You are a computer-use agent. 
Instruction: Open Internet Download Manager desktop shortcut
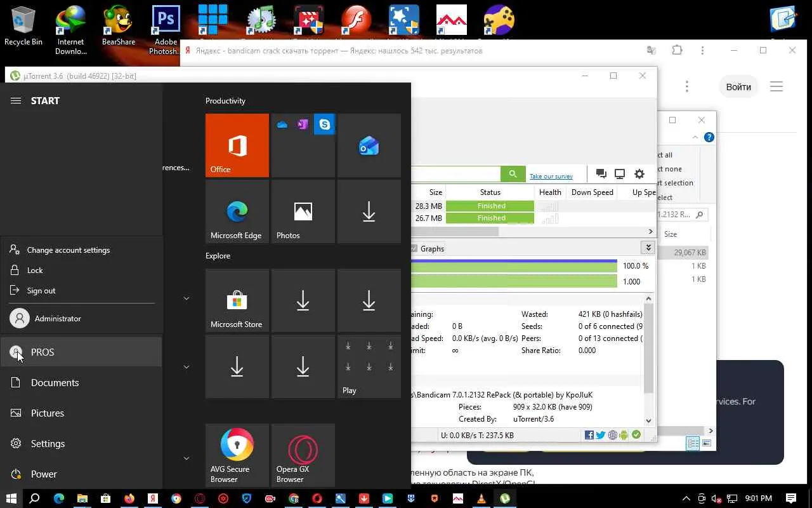coord(70,30)
